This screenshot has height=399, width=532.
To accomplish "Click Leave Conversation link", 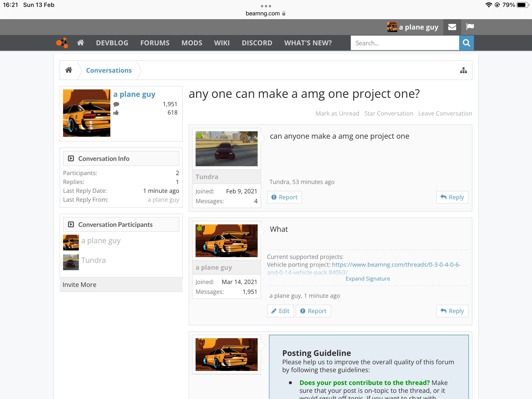I will coord(445,114).
